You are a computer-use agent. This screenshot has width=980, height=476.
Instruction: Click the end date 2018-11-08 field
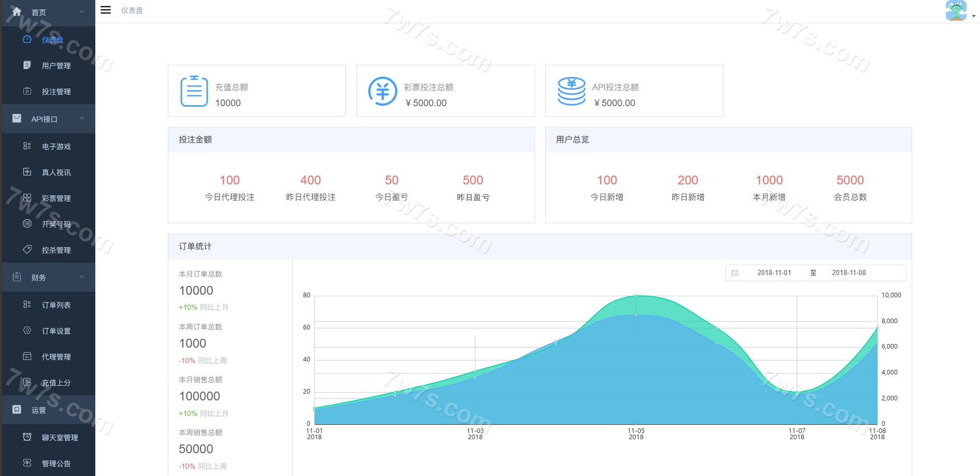(848, 273)
